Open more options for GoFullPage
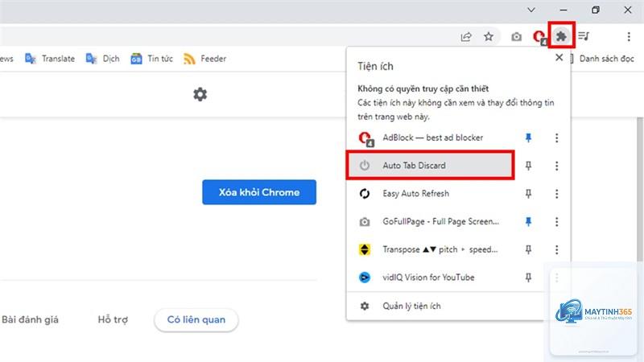Viewport: 644px width, 362px height. click(x=556, y=222)
